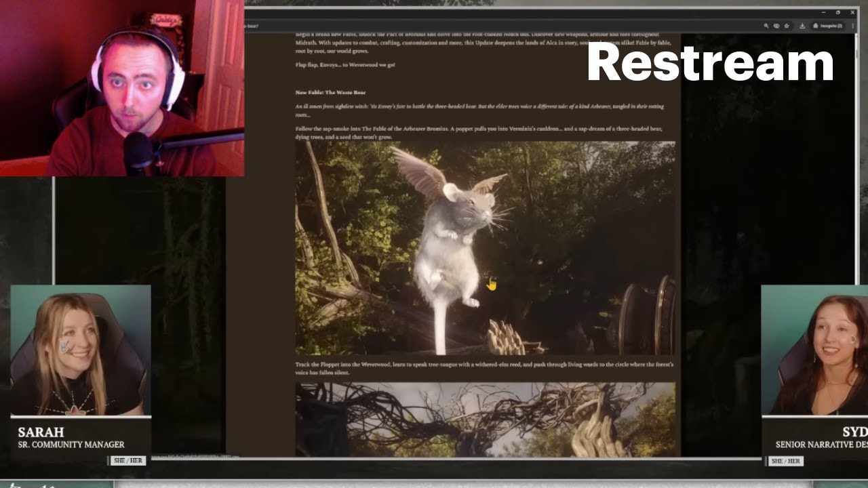Viewport: 868px width, 488px height.
Task: Click the winged mouse image
Action: pyautogui.click(x=485, y=248)
